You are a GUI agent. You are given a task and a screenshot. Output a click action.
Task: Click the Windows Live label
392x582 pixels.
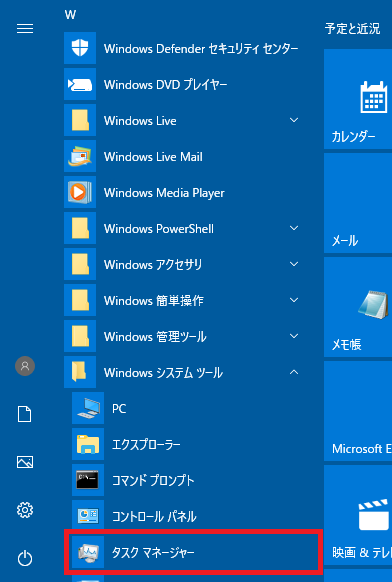[x=140, y=121]
